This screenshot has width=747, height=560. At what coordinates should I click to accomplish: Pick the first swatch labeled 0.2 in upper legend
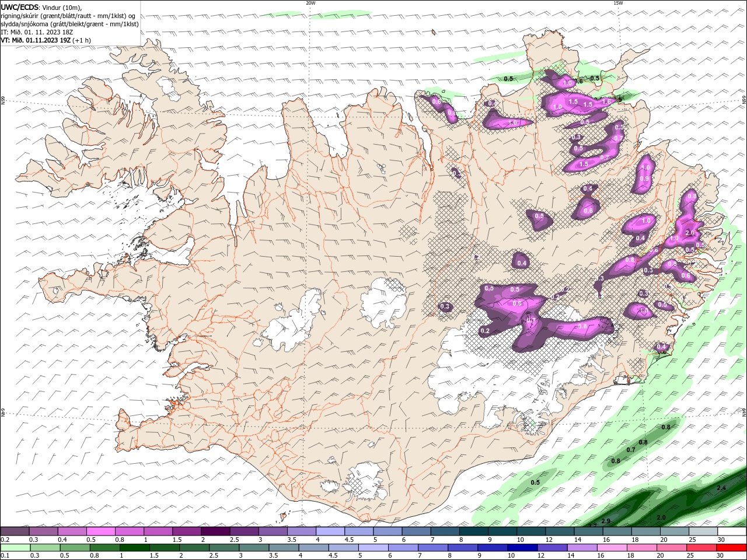(x=15, y=531)
